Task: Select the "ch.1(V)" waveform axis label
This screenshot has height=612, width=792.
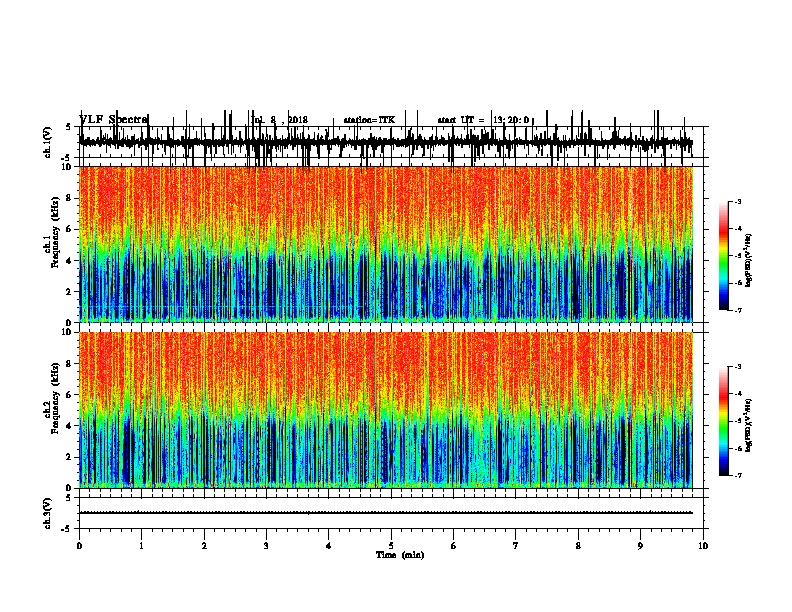Action: pyautogui.click(x=48, y=142)
